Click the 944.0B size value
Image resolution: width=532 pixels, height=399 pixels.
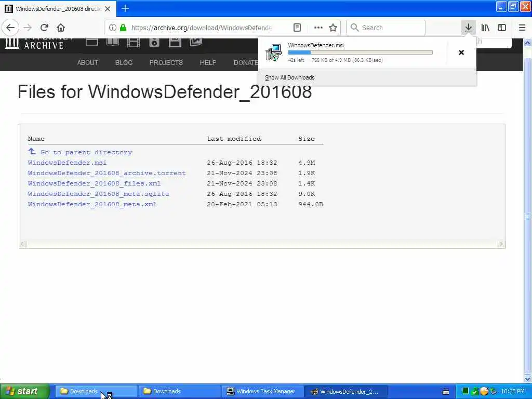311,204
